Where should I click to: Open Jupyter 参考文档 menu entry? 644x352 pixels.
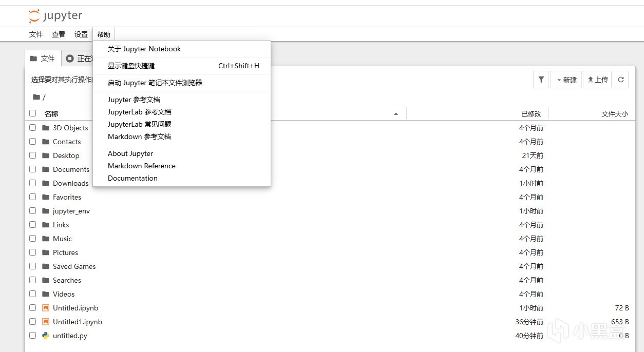pos(182,100)
